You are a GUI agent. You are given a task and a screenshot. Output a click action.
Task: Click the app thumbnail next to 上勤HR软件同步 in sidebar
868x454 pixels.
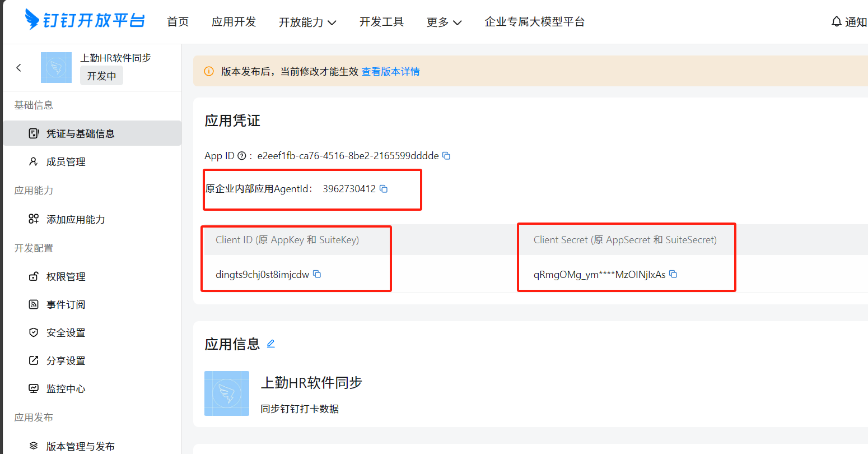pos(56,68)
